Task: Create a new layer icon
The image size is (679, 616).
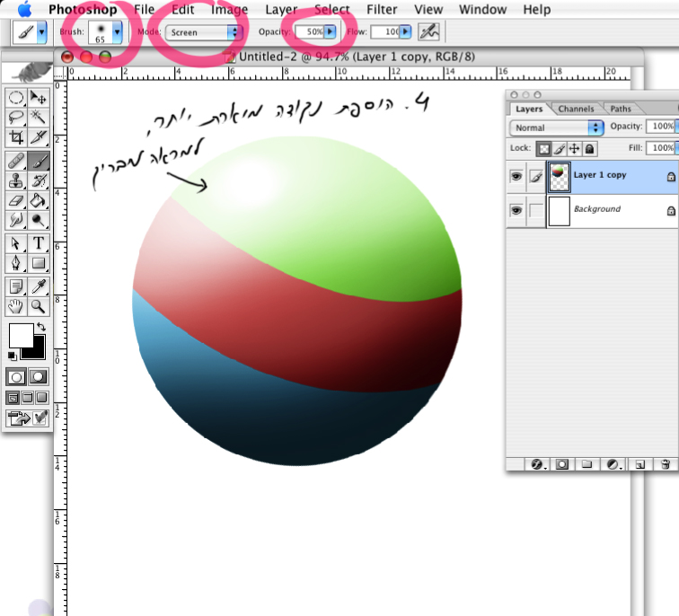Action: pyautogui.click(x=639, y=464)
